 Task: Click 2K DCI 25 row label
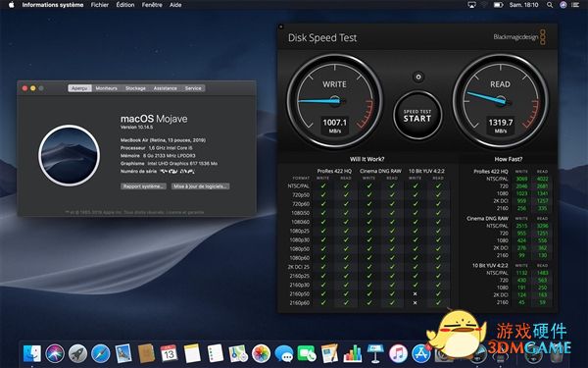[x=299, y=267]
